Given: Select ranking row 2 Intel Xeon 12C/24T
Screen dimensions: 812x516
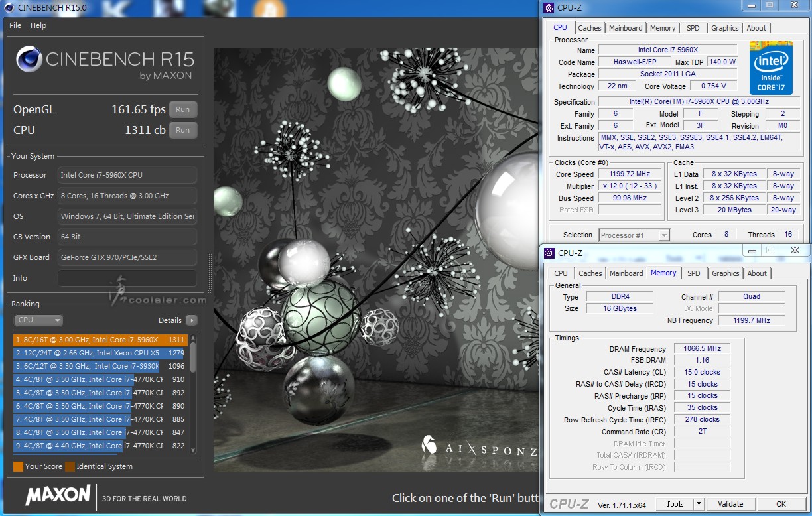Looking at the screenshot, I should pos(101,353).
